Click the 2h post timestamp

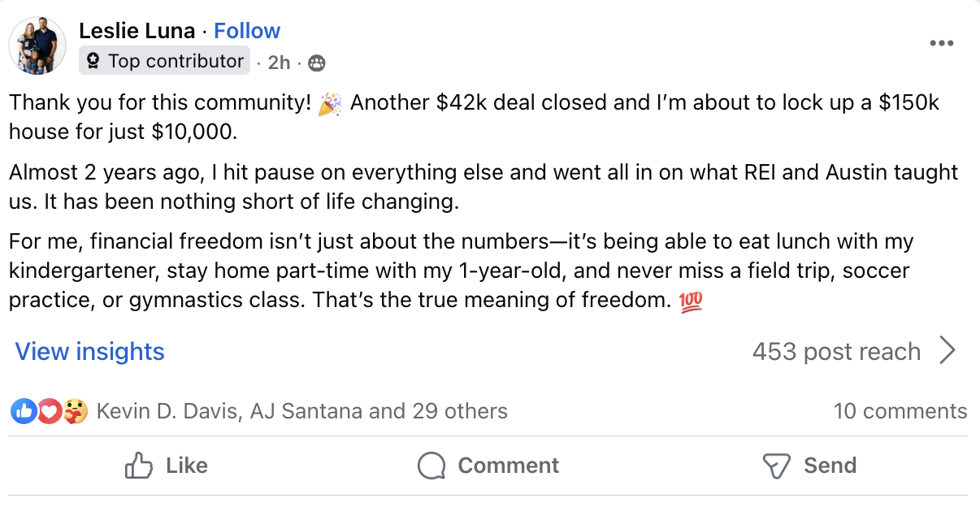pos(279,63)
